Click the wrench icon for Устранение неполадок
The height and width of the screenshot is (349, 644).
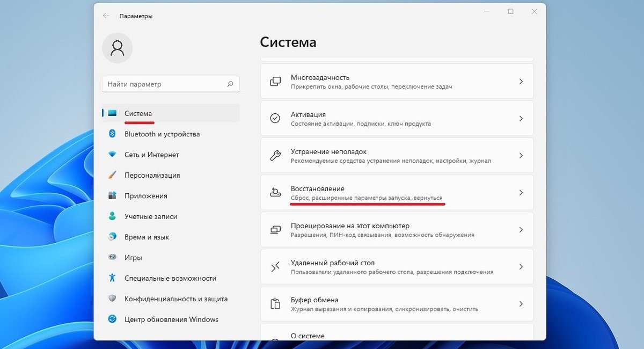(275, 156)
